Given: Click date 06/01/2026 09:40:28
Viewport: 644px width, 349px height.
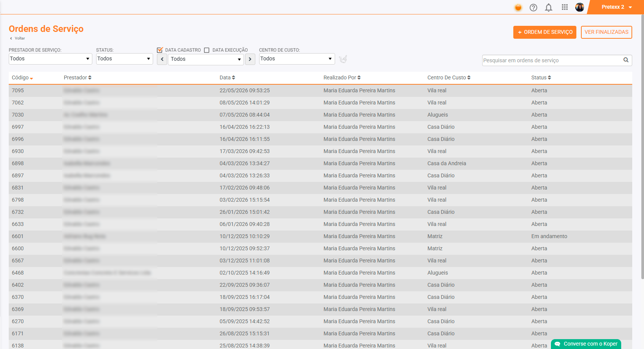Looking at the screenshot, I should point(245,224).
